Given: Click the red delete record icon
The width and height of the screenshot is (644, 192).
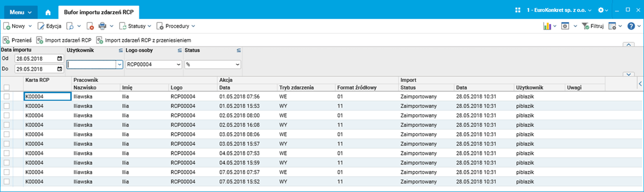Looking at the screenshot, I should 90,26.
